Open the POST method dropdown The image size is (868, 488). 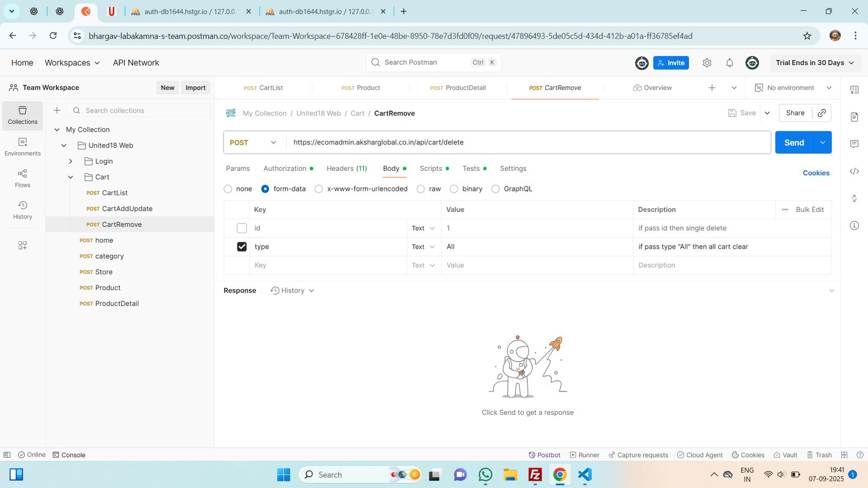254,143
